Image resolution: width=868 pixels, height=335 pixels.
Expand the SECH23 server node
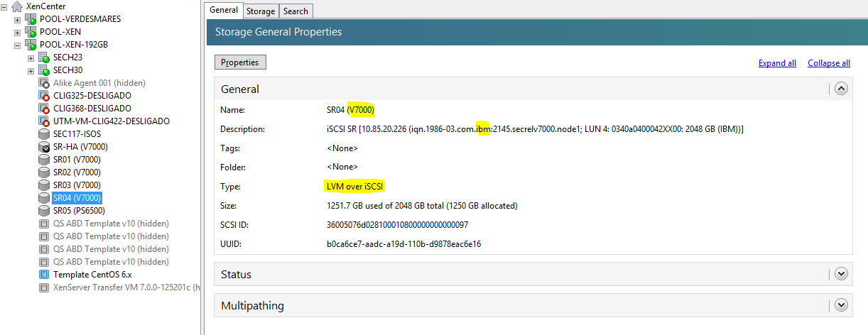[31, 57]
